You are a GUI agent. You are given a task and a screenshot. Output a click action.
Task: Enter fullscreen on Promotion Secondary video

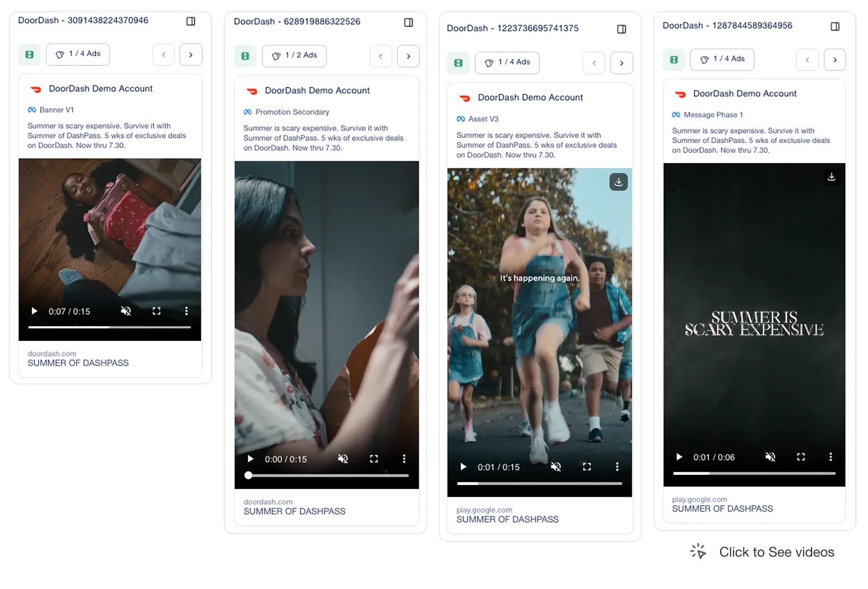(374, 459)
